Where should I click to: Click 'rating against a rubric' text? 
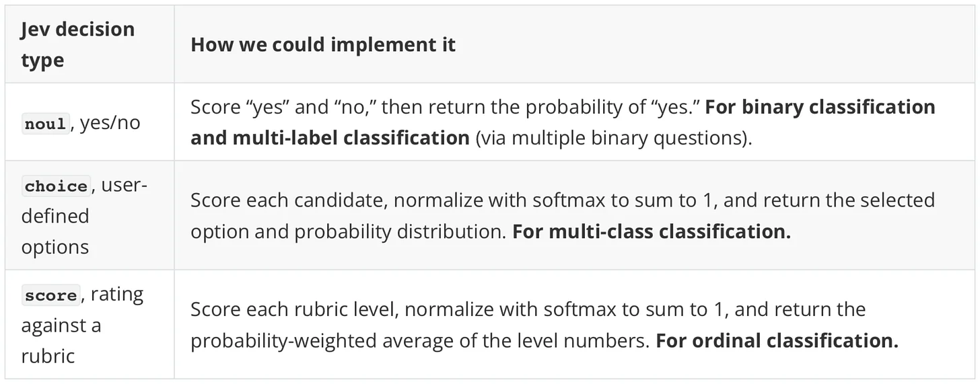[x=82, y=325]
